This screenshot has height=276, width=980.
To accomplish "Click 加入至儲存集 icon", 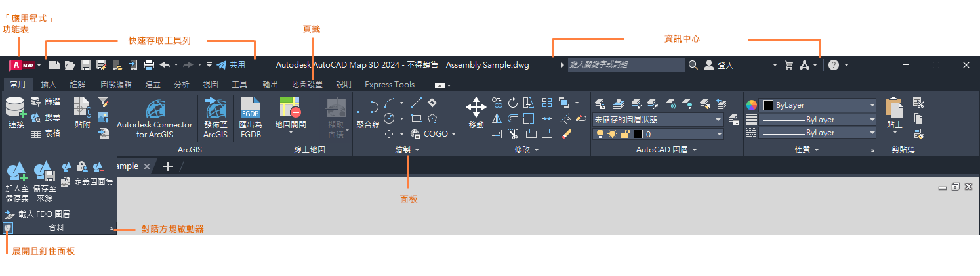I will [x=16, y=172].
